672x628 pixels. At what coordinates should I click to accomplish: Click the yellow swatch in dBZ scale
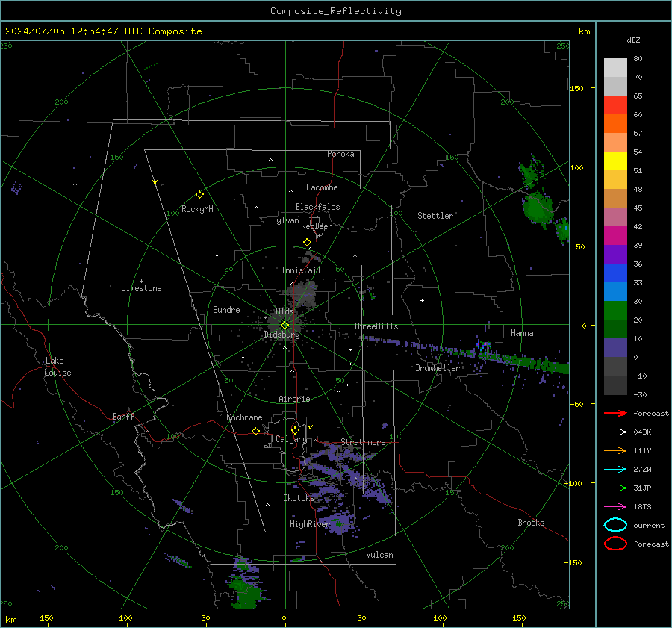click(615, 161)
